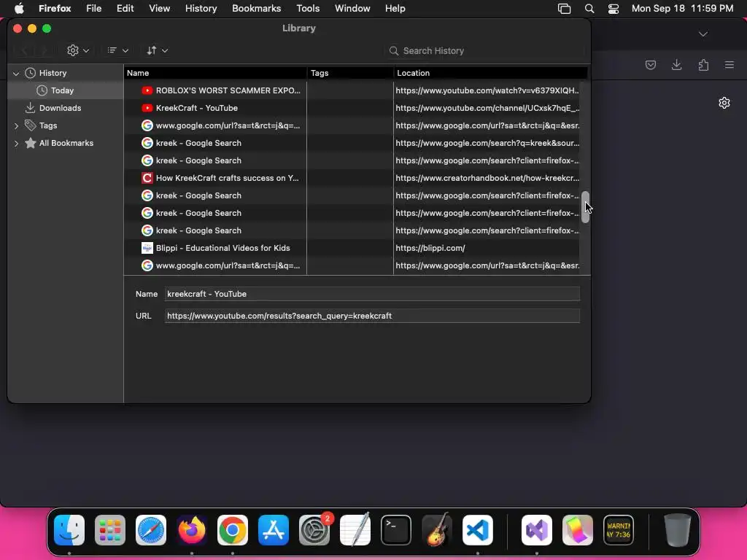Viewport: 747px width, 560px height.
Task: Select Downloads in the Library sidebar
Action: click(60, 108)
